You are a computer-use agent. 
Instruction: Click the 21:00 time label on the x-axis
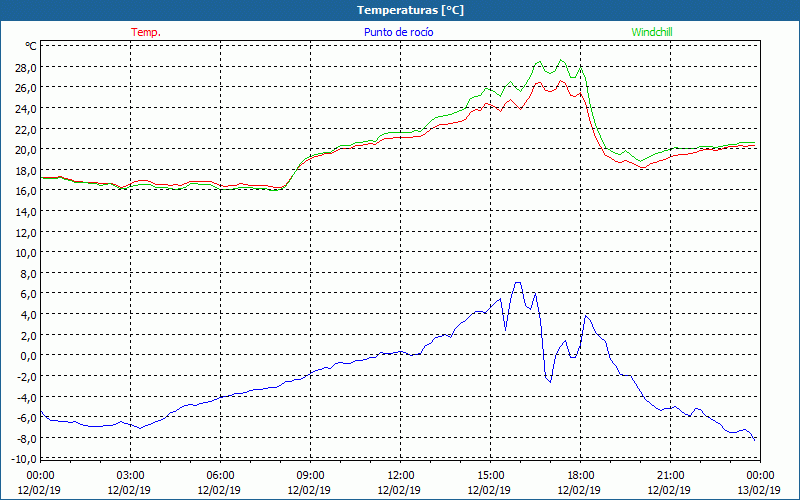coord(670,476)
